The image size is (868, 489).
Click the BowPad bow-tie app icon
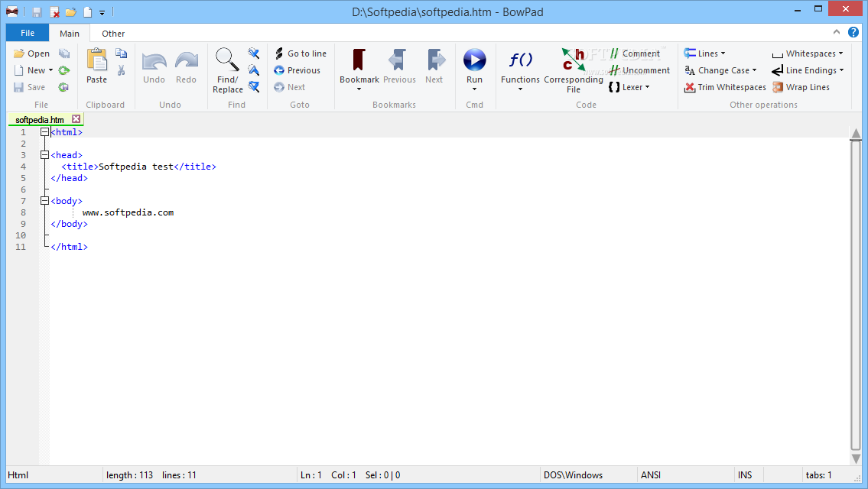(x=11, y=11)
